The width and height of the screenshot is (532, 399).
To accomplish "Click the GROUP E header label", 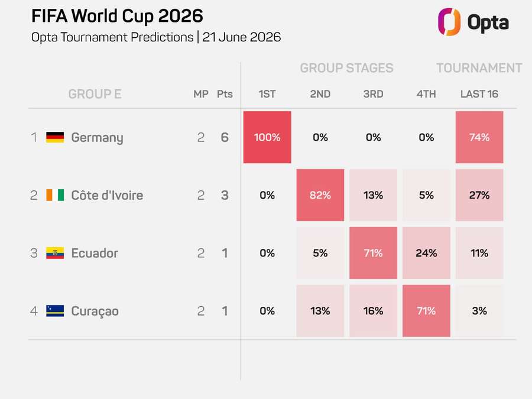I will 95,94.
